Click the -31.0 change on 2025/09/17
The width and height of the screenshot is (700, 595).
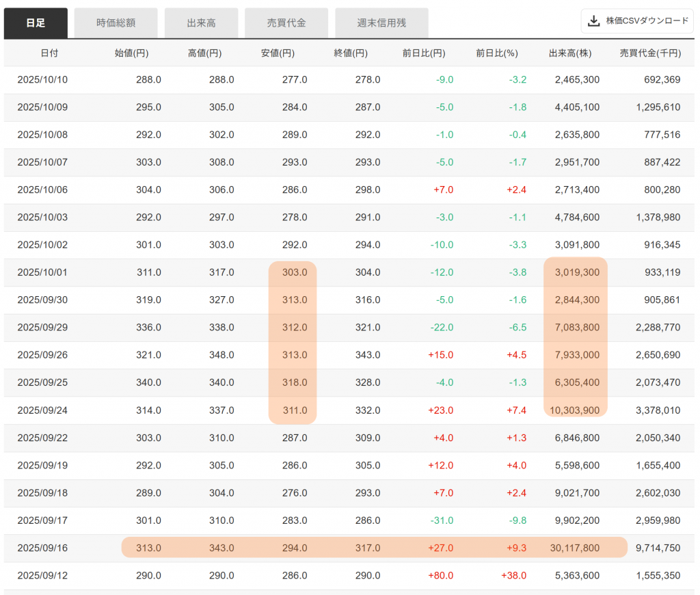[440, 520]
